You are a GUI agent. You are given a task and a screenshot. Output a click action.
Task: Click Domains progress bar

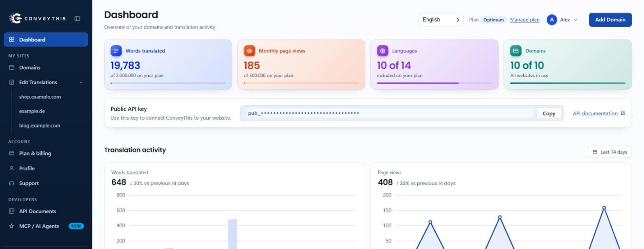point(568,83)
